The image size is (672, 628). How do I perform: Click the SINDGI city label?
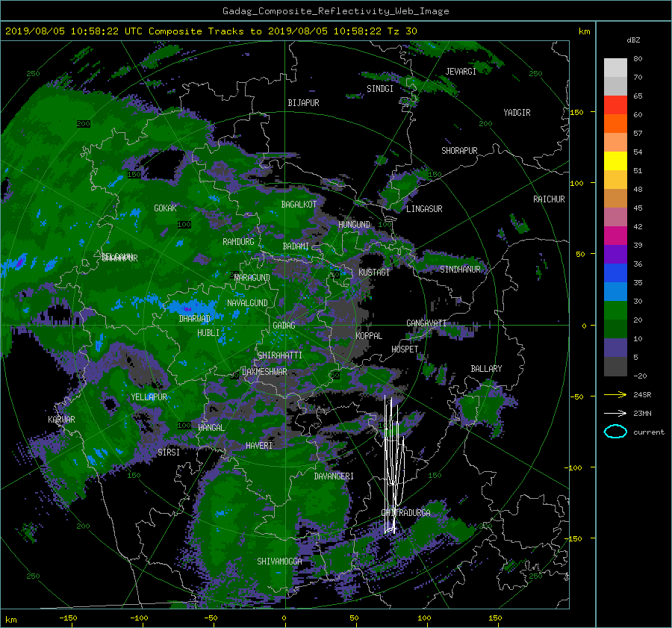[380, 89]
